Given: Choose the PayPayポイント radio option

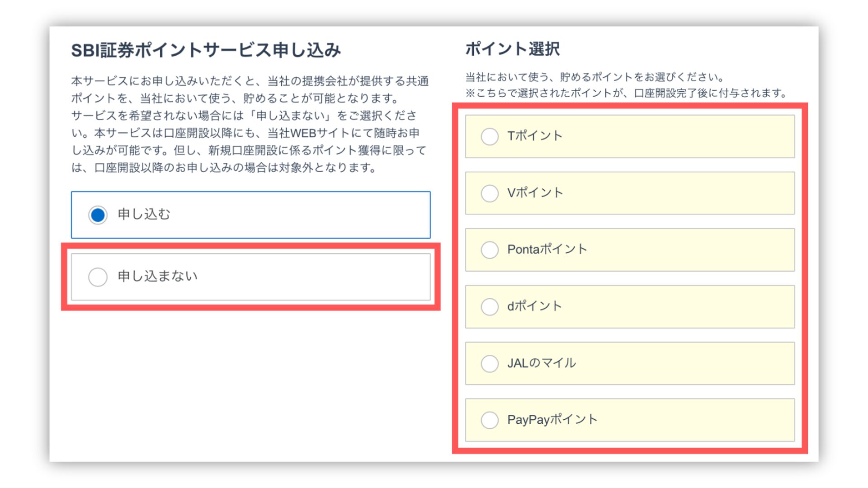Looking at the screenshot, I should click(490, 420).
